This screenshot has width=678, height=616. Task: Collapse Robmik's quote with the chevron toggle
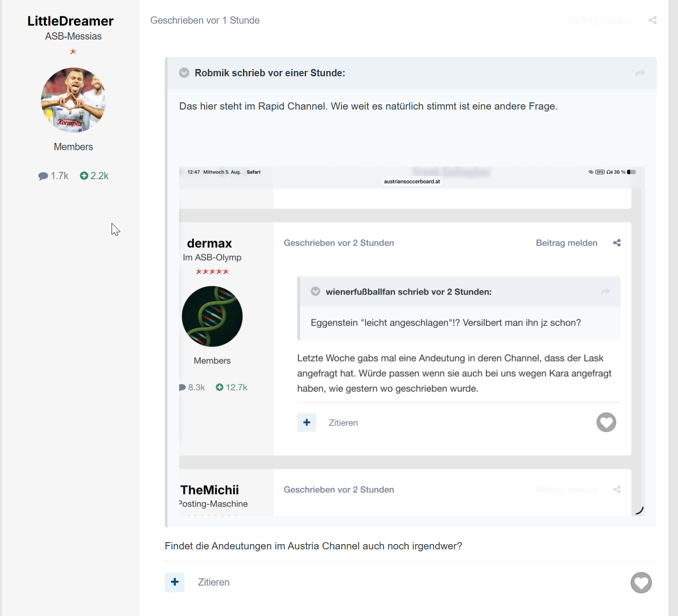[184, 73]
